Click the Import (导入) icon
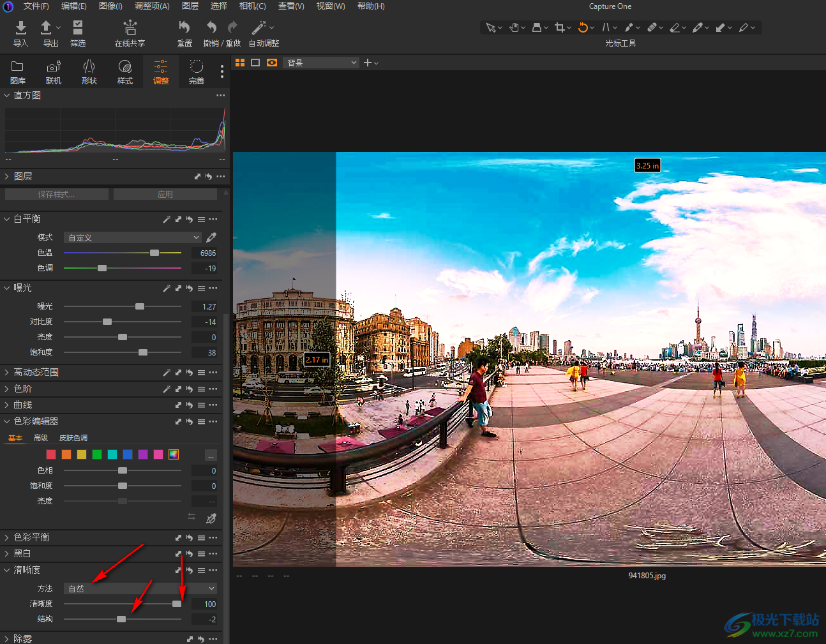 pyautogui.click(x=20, y=27)
